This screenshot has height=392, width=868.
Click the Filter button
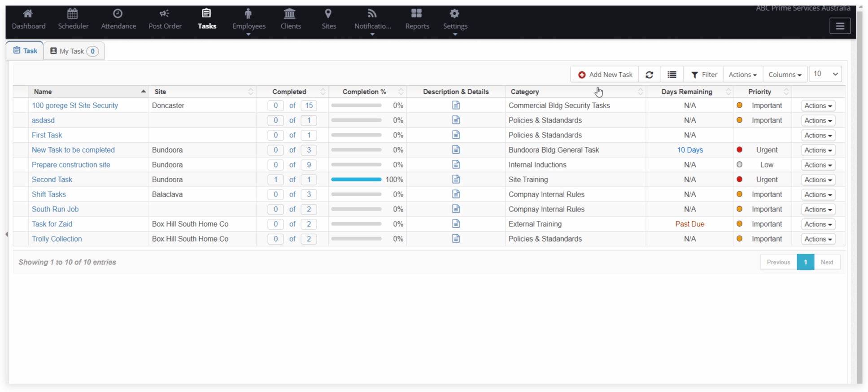click(x=703, y=75)
